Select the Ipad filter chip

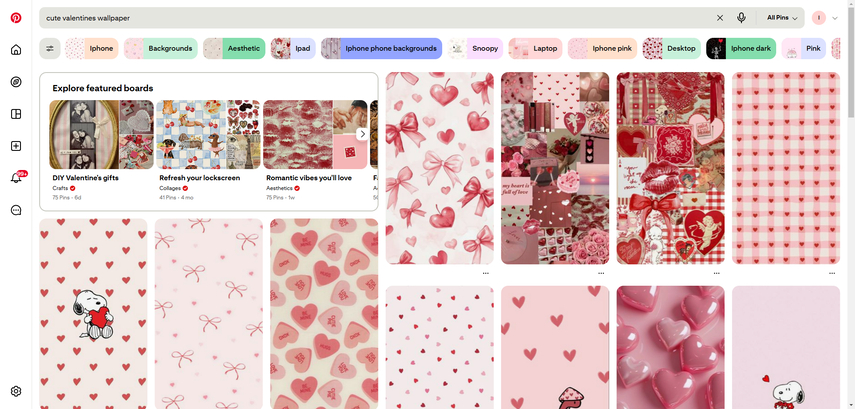point(293,49)
